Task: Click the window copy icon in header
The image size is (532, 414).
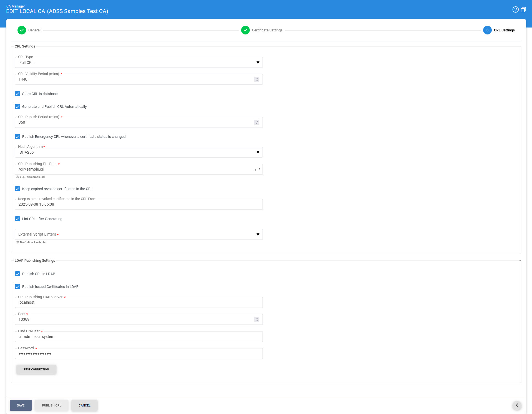Action: tap(523, 10)
